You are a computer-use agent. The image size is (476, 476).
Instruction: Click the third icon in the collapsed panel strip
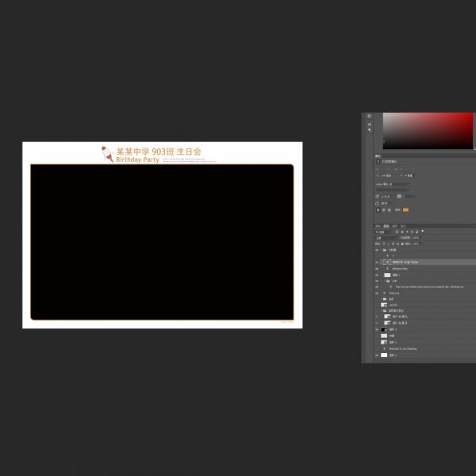point(370,130)
